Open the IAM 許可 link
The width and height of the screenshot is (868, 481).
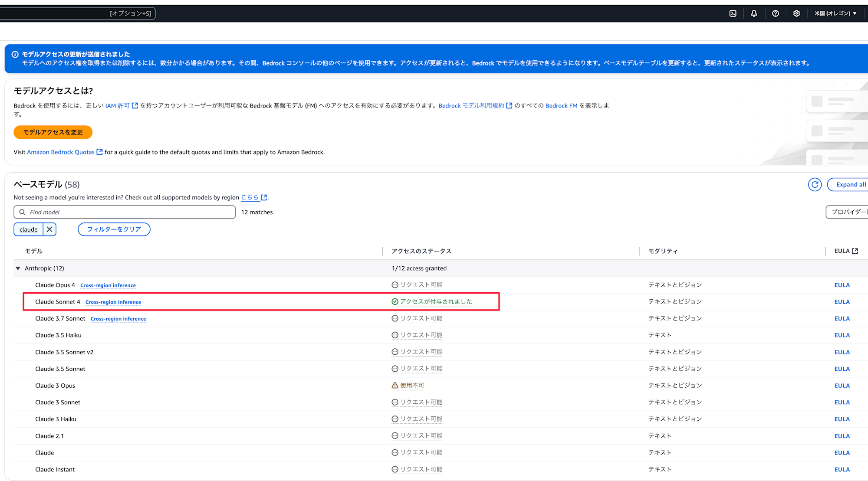(x=122, y=105)
